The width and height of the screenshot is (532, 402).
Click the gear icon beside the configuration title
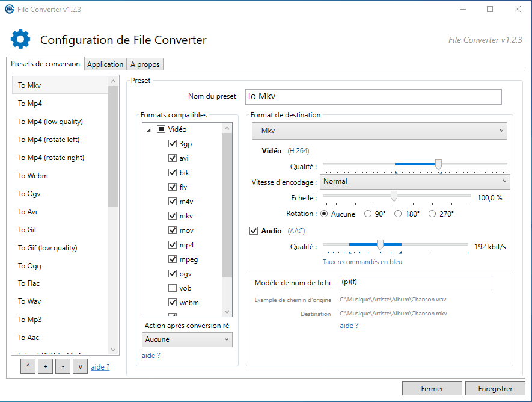click(20, 39)
